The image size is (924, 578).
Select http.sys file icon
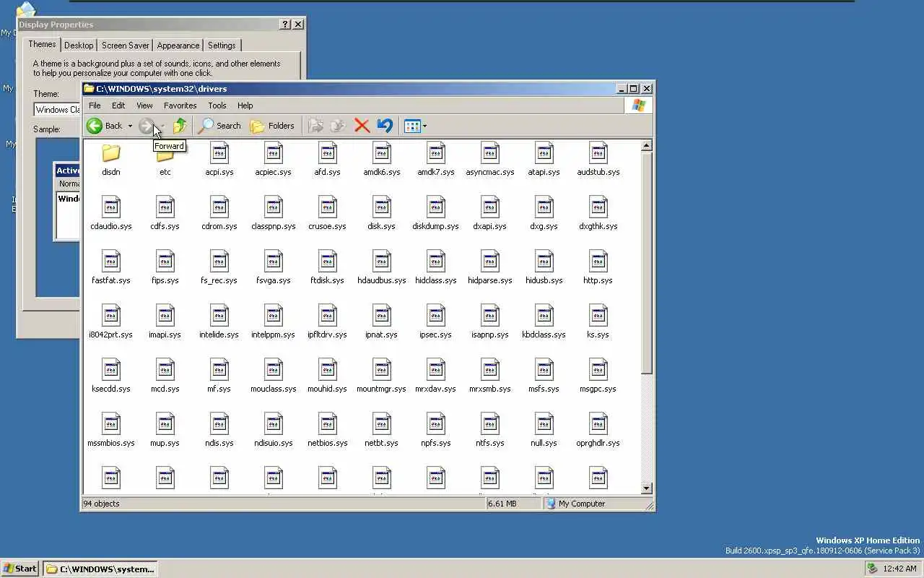click(598, 262)
